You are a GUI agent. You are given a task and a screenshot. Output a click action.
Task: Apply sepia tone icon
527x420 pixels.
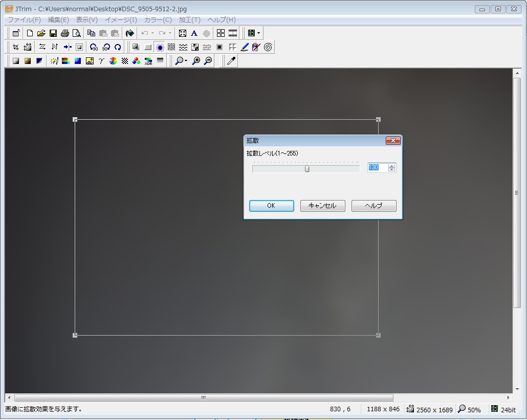pyautogui.click(x=27, y=61)
